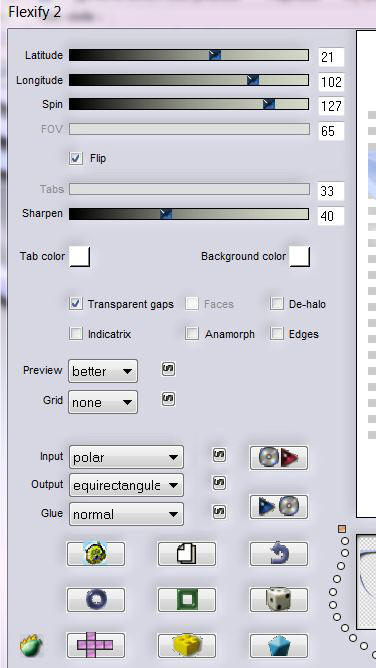
Task: Enable the De-halo checkbox
Action: 277,304
